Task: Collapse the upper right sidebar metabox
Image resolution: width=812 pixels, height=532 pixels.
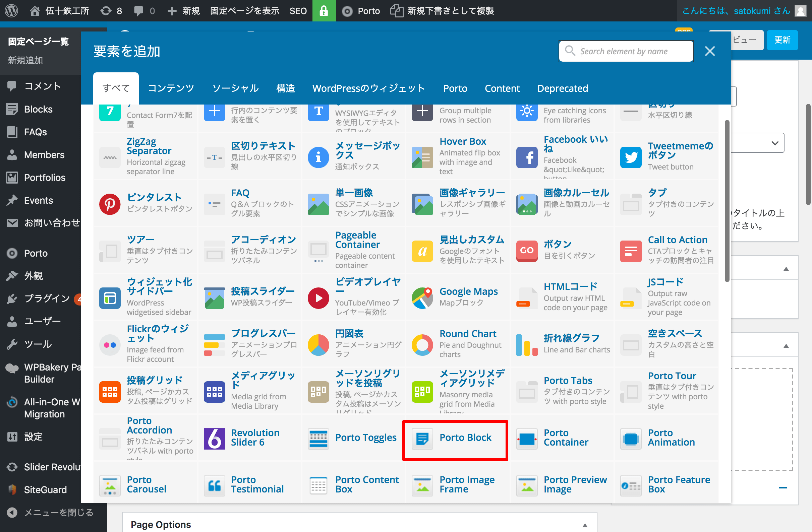Action: tap(786, 269)
